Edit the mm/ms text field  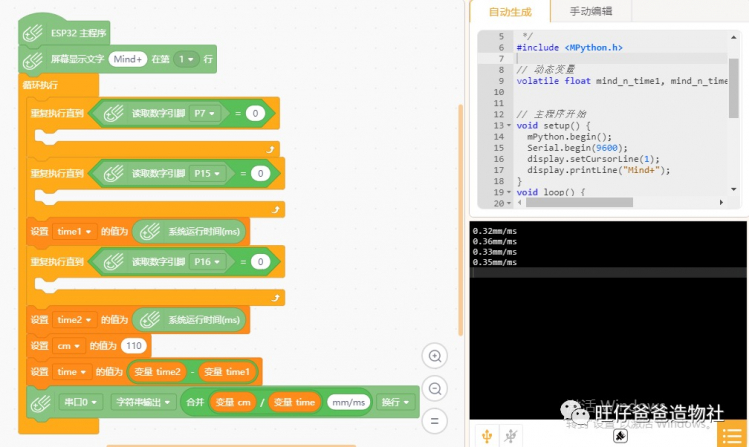349,403
